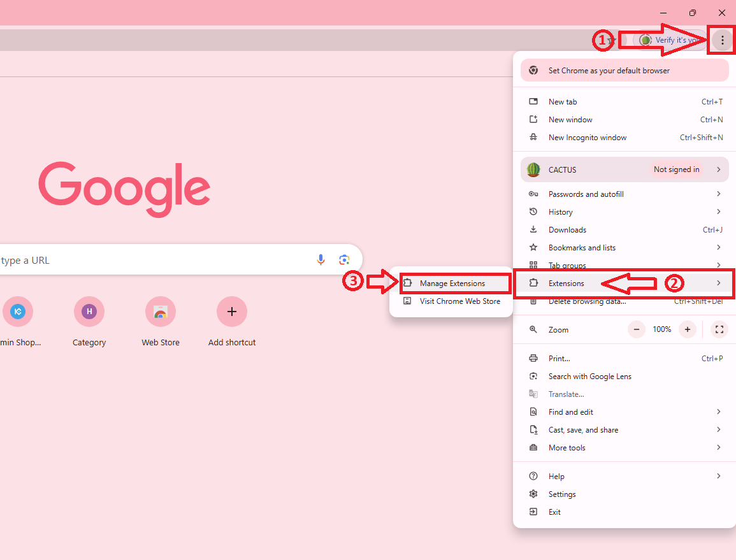Viewport: 736px width, 560px height.
Task: Click the Add shortcut plus button
Action: (232, 312)
